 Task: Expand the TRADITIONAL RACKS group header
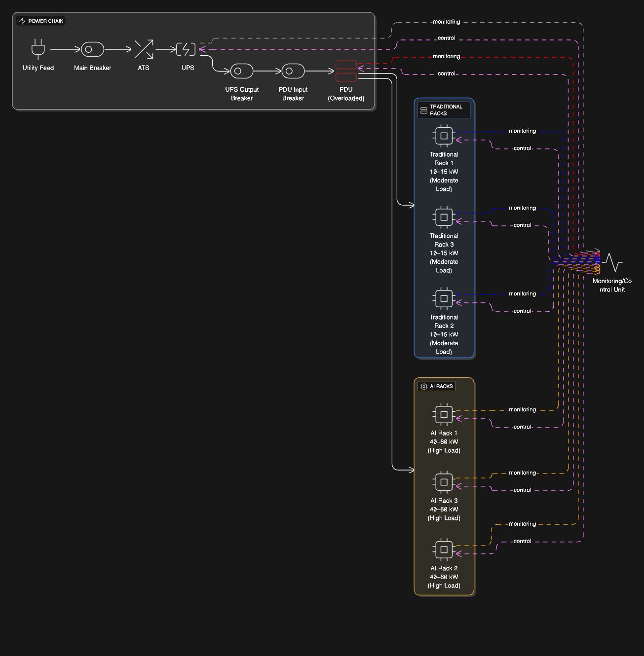click(x=443, y=109)
